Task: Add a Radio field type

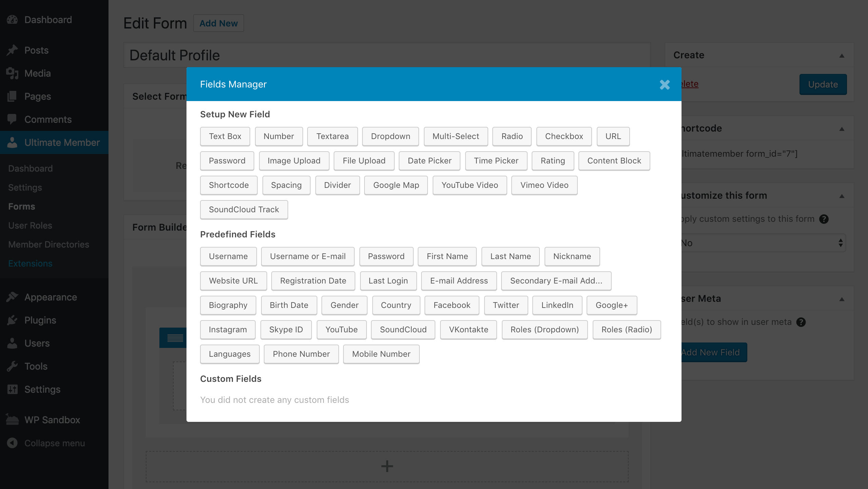Action: point(512,136)
